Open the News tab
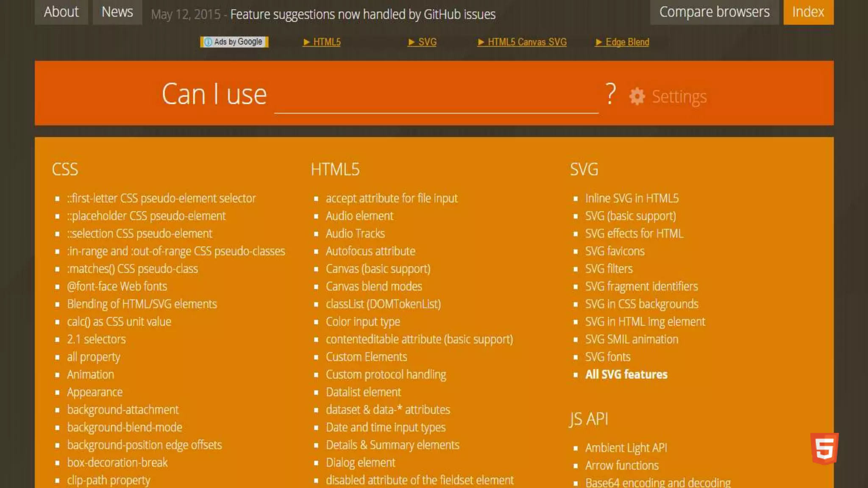 117,12
